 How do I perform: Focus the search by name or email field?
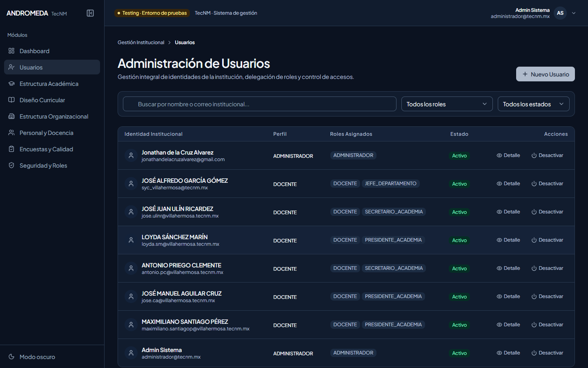click(260, 104)
